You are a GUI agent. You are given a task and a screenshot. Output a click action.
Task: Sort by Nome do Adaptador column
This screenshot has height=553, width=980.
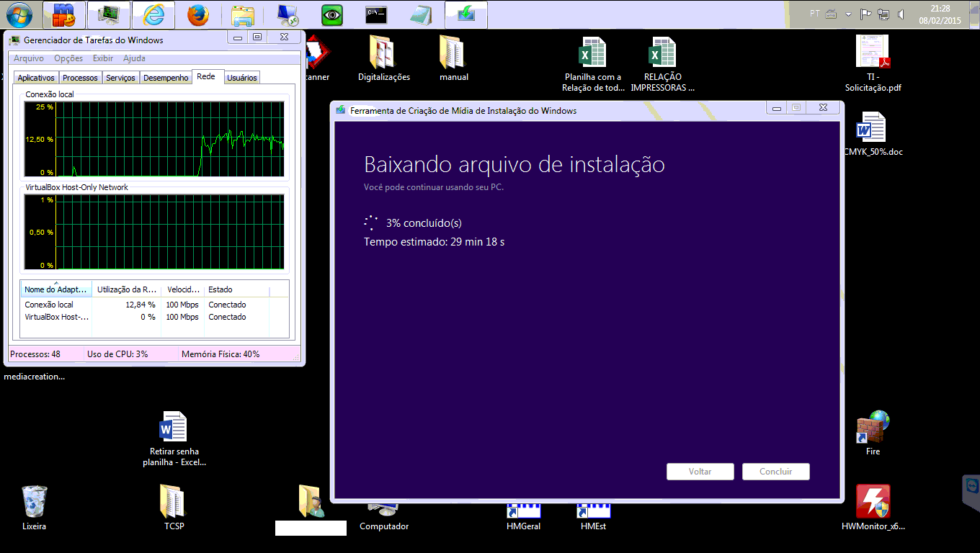[x=56, y=289]
